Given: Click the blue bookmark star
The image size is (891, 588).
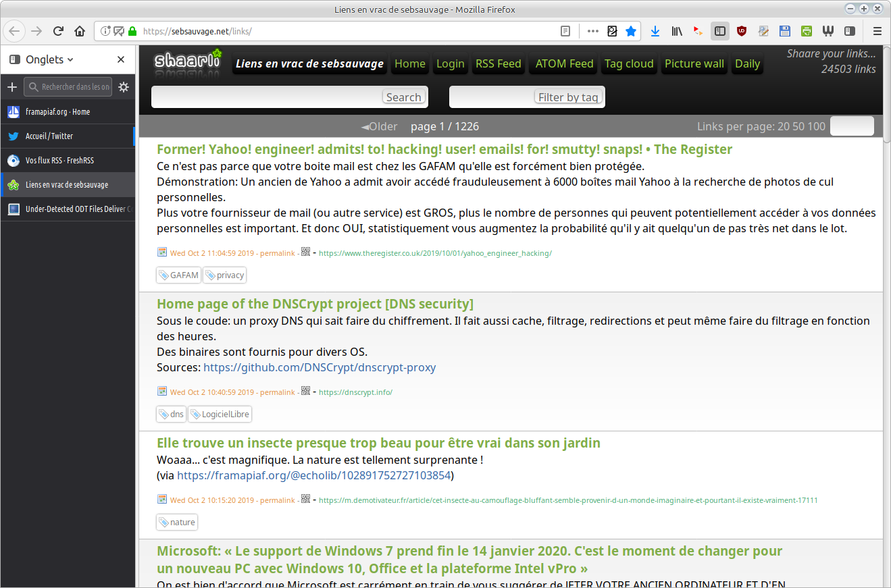Looking at the screenshot, I should coord(631,31).
